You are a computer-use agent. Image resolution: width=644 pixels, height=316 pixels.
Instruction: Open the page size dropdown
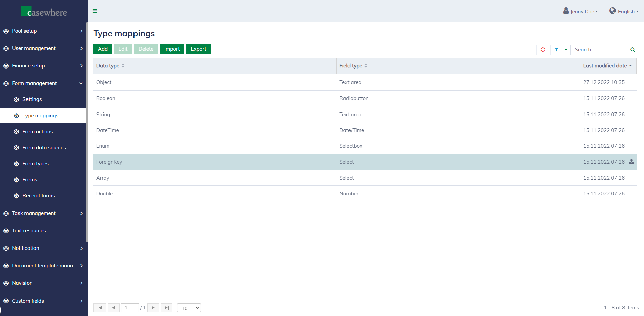coord(189,308)
